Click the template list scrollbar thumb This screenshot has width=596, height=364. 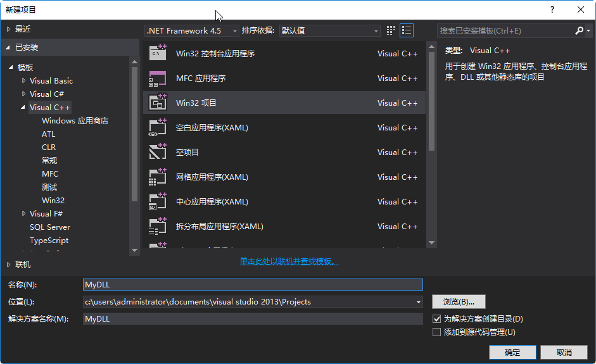431,101
